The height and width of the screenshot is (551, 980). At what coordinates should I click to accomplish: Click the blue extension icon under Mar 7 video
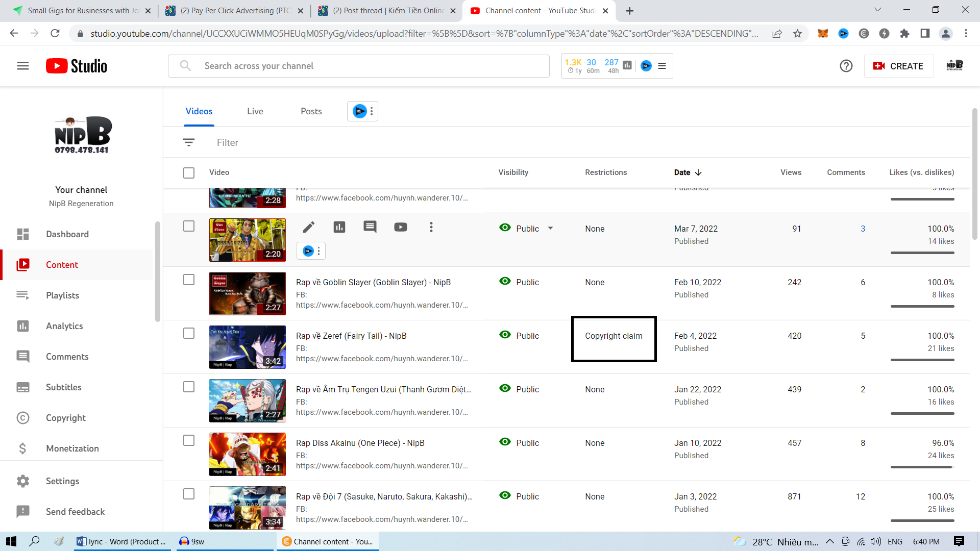coord(308,251)
